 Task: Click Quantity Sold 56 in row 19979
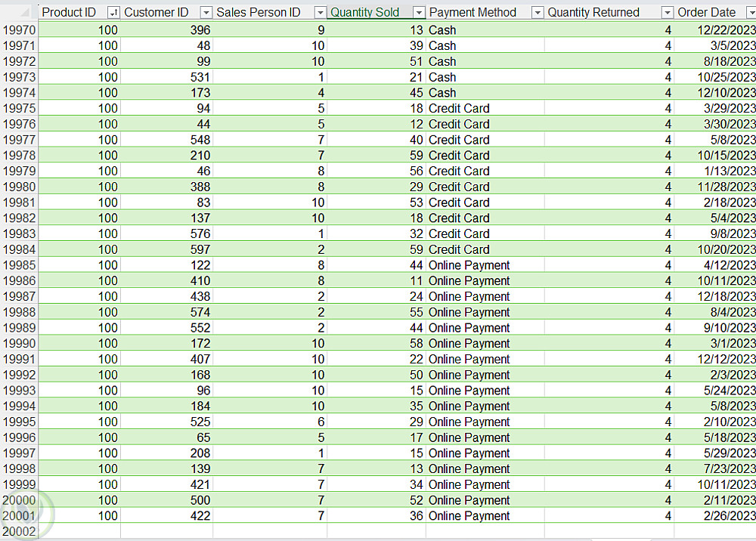pyautogui.click(x=376, y=171)
